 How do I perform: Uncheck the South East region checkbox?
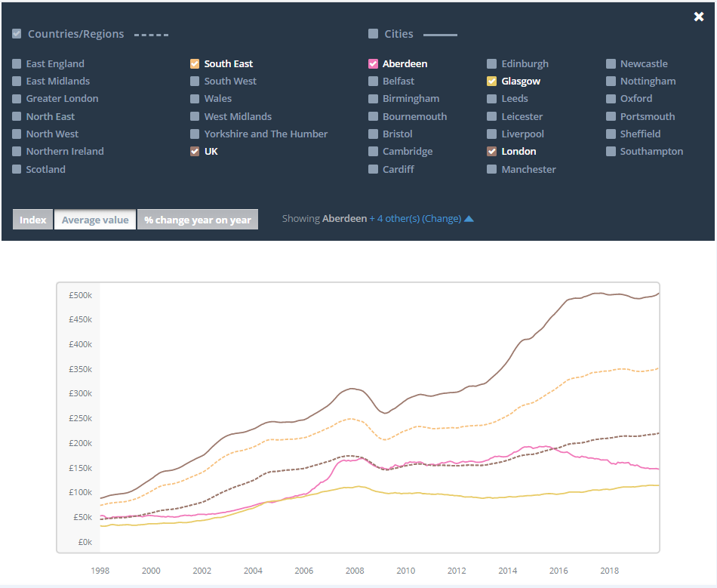tap(195, 64)
